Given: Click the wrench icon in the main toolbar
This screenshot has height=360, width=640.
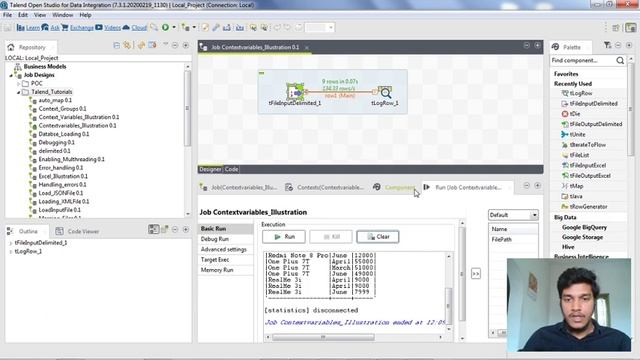Looking at the screenshot, I should pyautogui.click(x=216, y=27).
